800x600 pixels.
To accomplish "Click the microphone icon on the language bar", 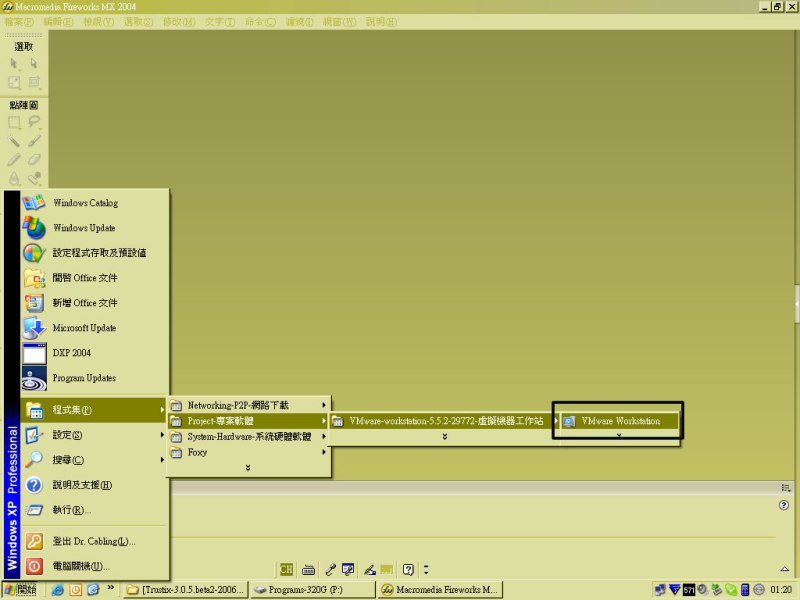I will tap(330, 569).
